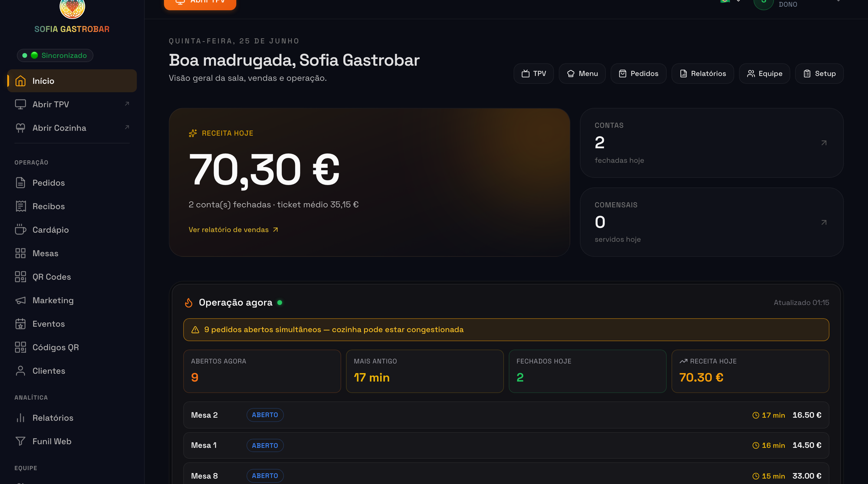The height and width of the screenshot is (484, 868).
Task: Click the flame icon beside Operação agora
Action: point(188,303)
